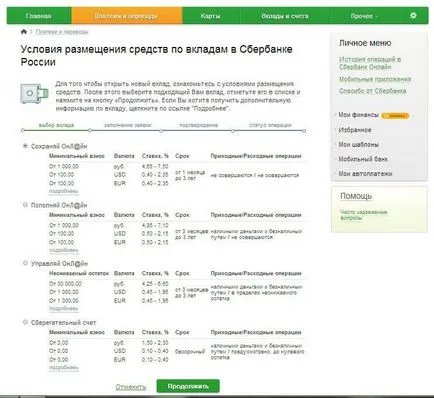
Task: Click не совершаются / не совершаются cell
Action: tap(255, 175)
